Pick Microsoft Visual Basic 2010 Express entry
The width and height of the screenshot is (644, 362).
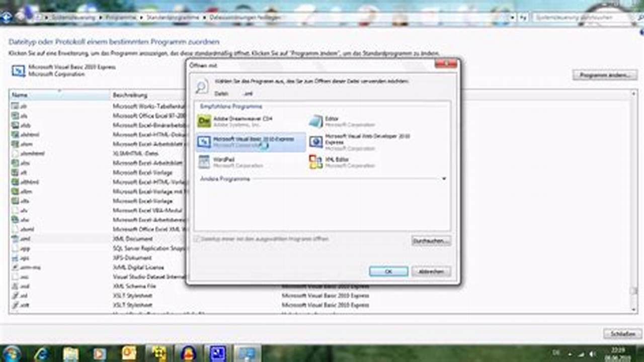click(251, 142)
